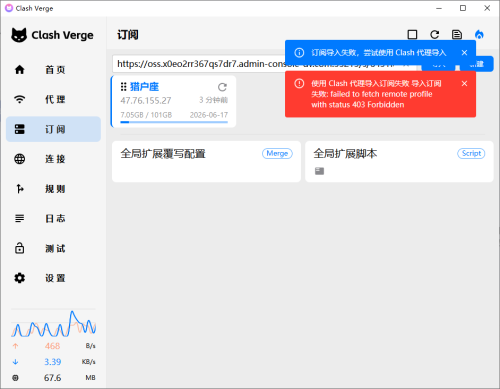Click the download arrow icon

15,362
